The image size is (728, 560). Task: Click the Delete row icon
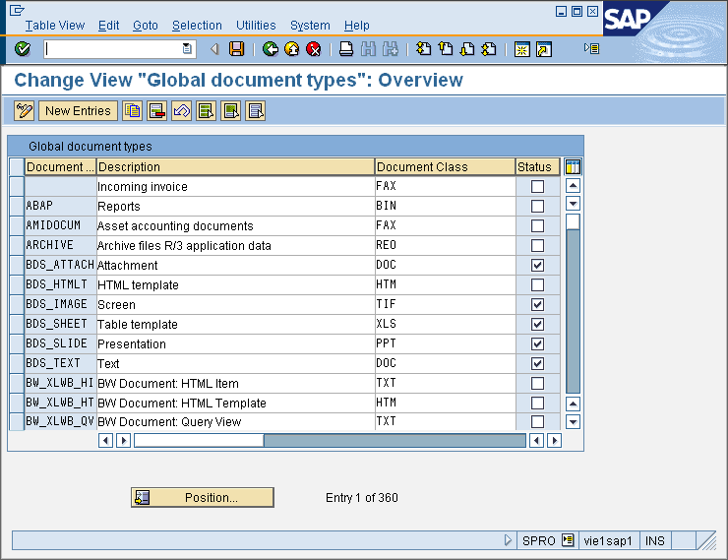tap(156, 111)
